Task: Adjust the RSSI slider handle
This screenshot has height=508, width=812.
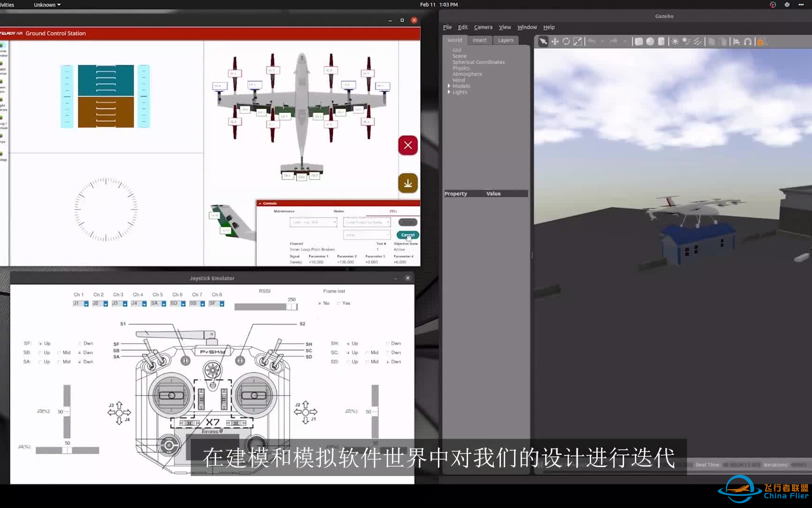Action: [x=292, y=307]
